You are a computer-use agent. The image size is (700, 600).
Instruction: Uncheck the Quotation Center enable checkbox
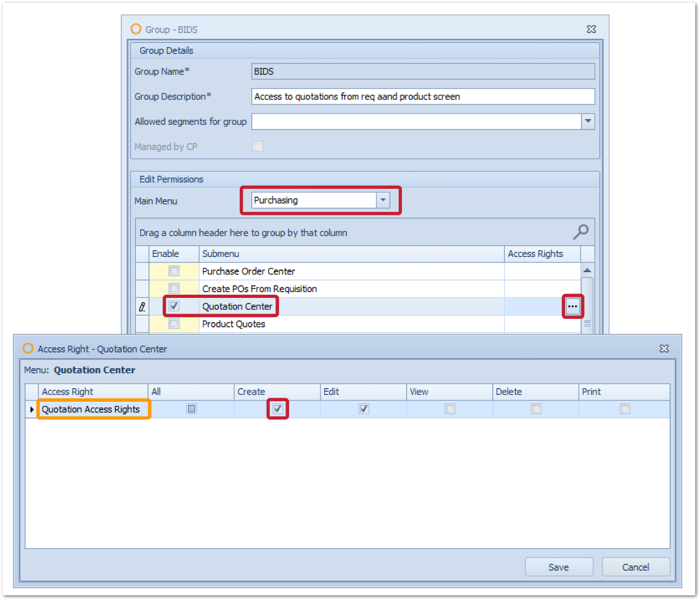(x=174, y=306)
